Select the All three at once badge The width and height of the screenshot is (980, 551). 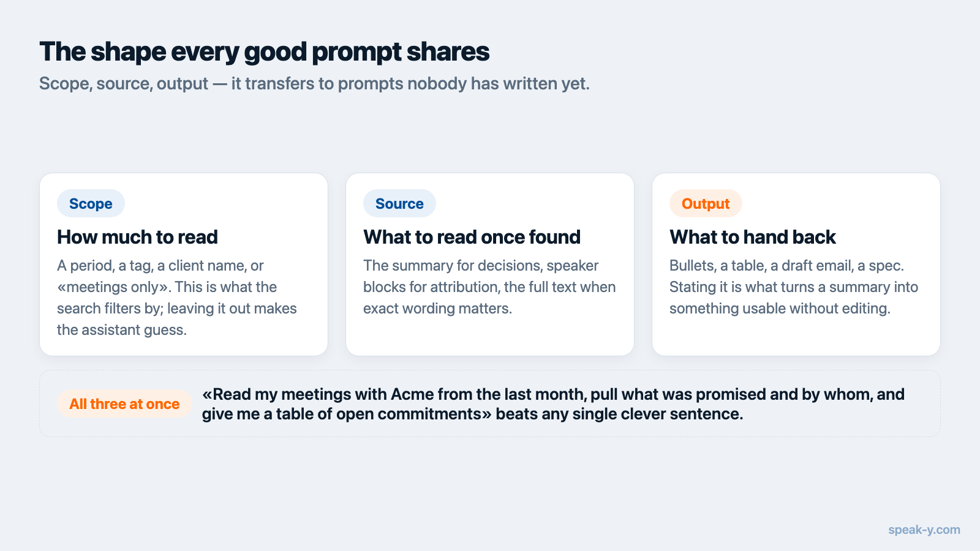[124, 403]
